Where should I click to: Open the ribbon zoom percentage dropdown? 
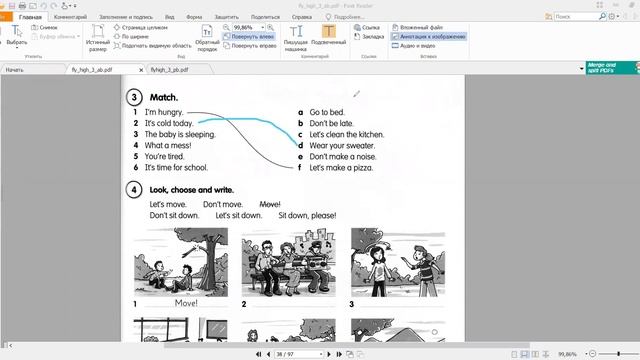click(262, 27)
